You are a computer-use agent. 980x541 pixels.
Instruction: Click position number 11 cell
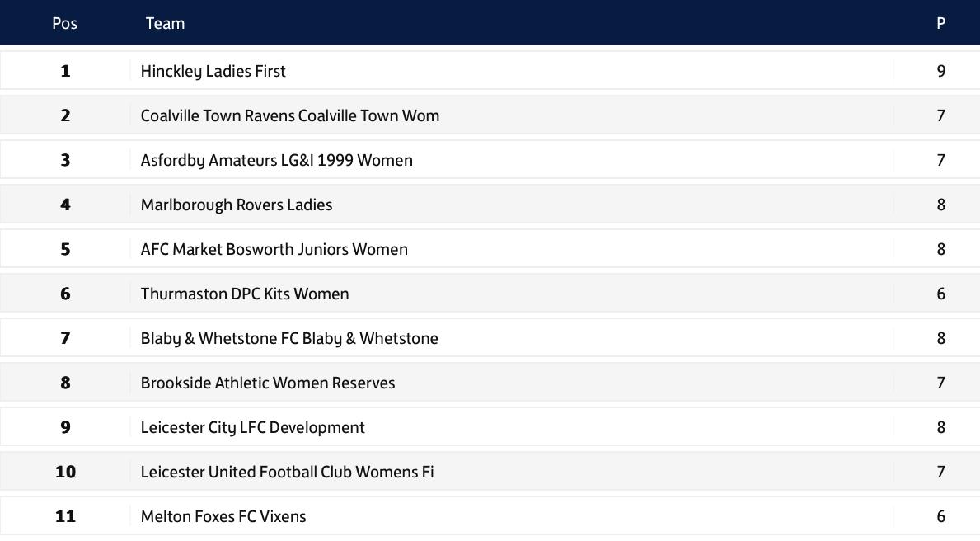click(65, 516)
